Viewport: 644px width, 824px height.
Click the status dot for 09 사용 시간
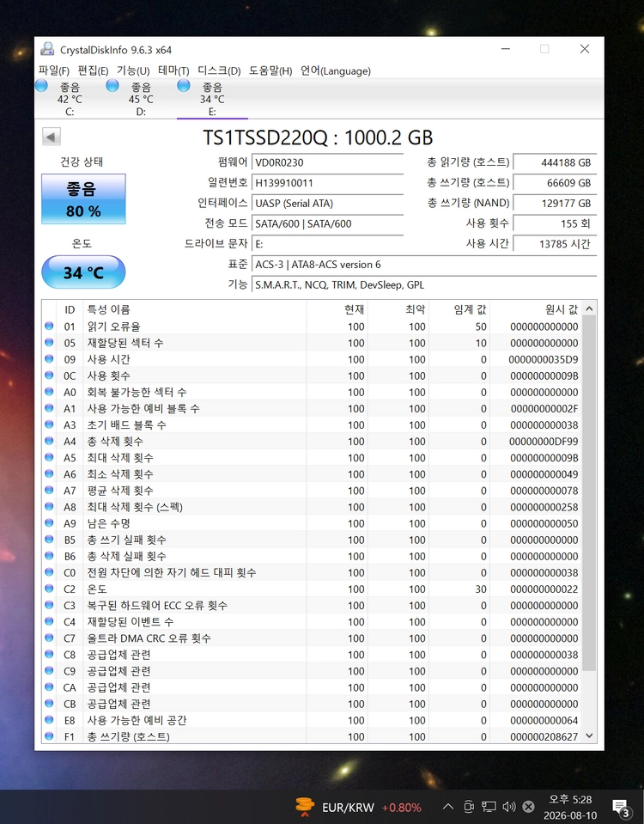(x=50, y=359)
